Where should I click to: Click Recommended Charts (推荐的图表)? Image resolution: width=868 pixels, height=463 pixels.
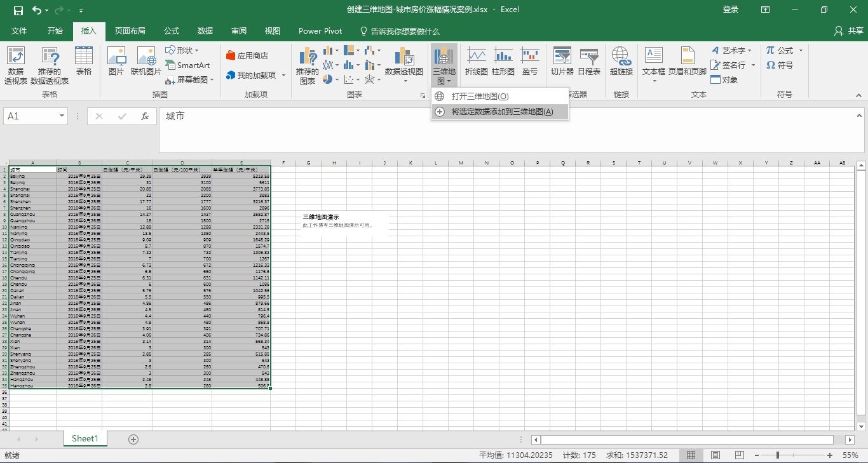[x=308, y=65]
